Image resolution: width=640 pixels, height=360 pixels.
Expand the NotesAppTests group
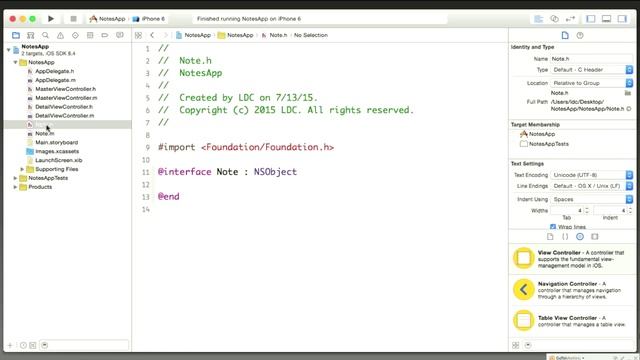coord(16,178)
